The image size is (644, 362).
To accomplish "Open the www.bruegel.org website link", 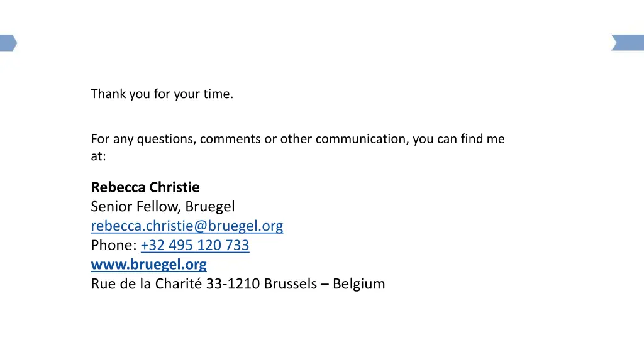I will (x=148, y=265).
